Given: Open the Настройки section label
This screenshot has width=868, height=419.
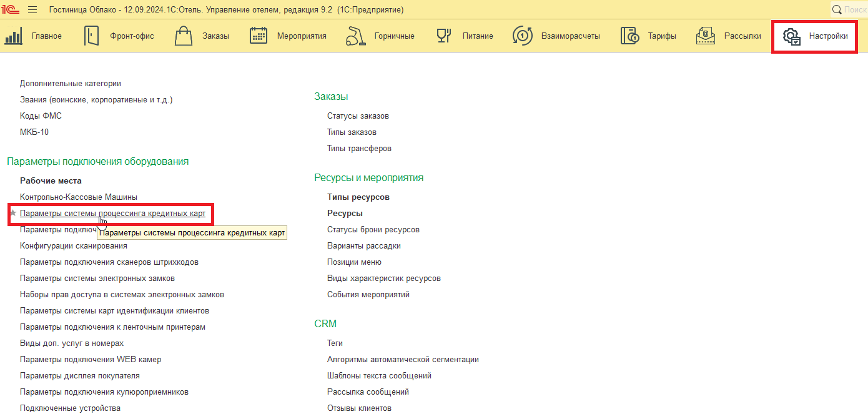Looking at the screenshot, I should click(829, 36).
